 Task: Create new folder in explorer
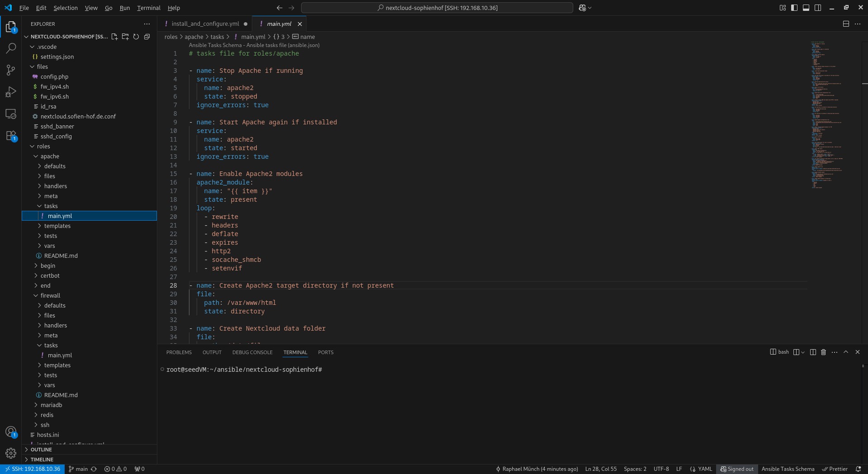(x=125, y=37)
